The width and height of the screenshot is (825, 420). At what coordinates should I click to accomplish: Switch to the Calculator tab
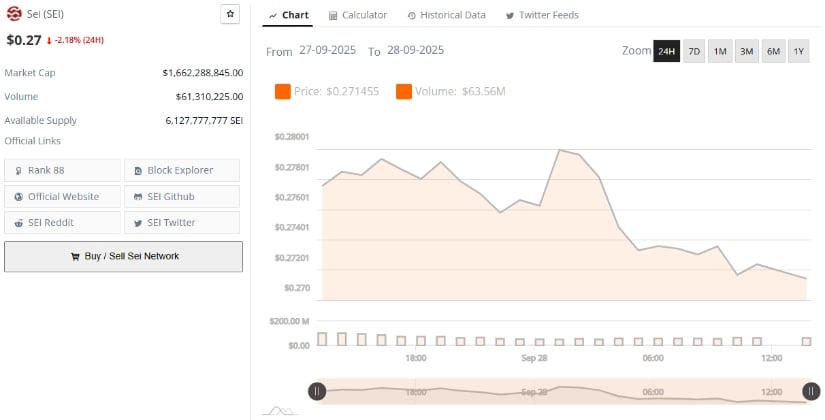pyautogui.click(x=357, y=15)
